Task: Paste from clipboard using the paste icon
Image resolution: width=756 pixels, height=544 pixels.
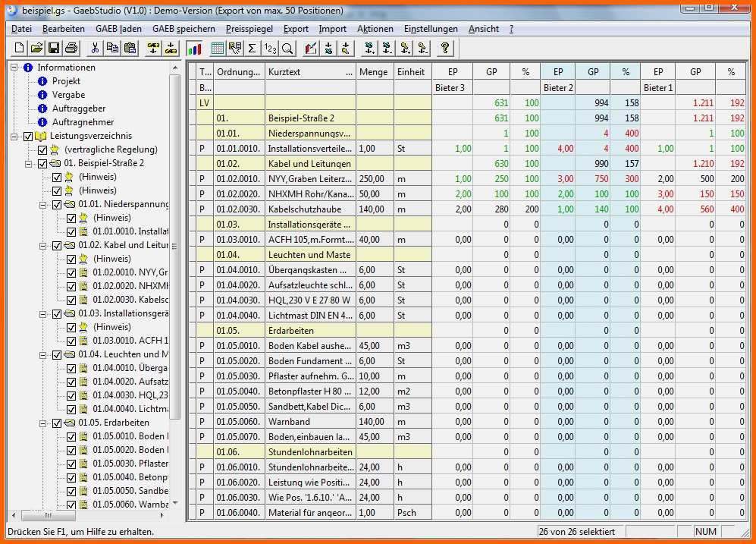Action: (x=130, y=49)
